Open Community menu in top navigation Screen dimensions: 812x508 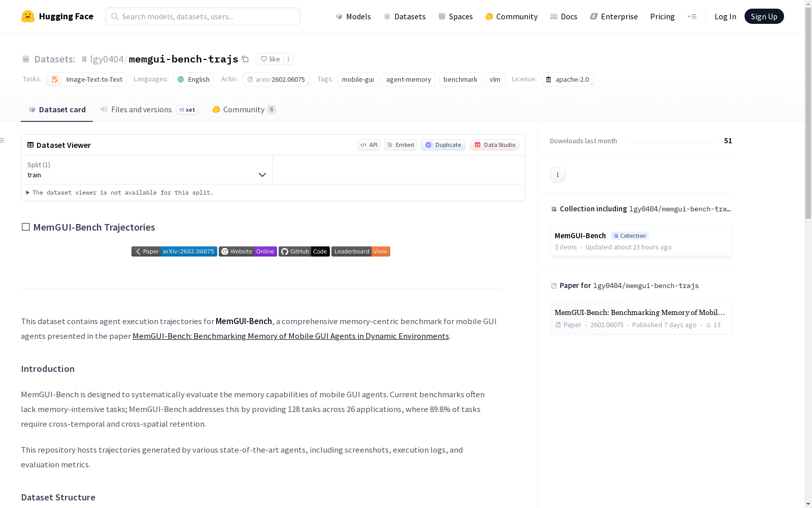pos(512,16)
